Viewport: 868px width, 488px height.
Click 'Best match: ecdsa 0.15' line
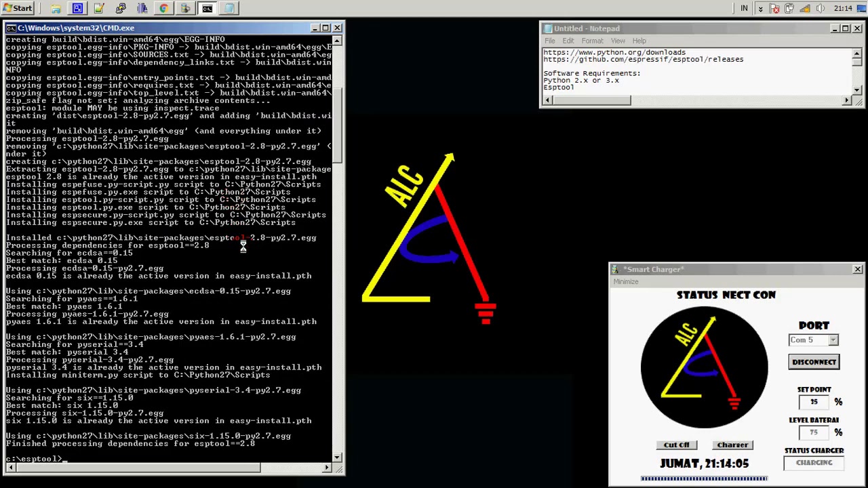click(62, 261)
